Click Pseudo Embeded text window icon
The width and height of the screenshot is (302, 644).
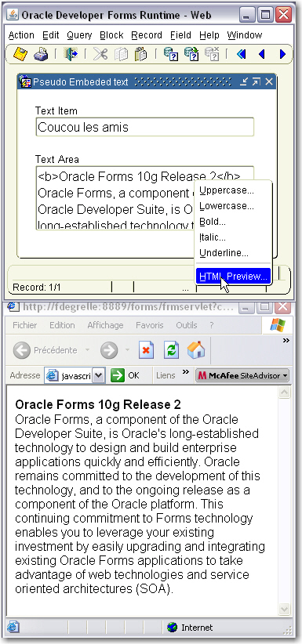click(25, 81)
